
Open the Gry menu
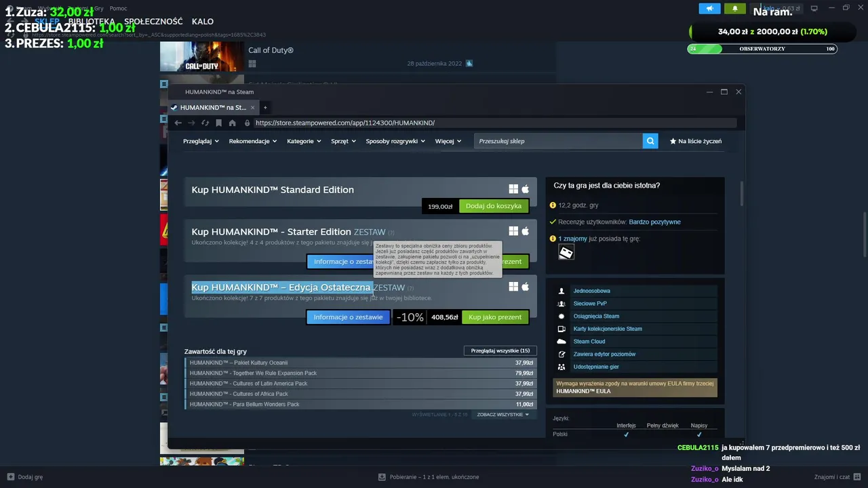[x=99, y=8]
